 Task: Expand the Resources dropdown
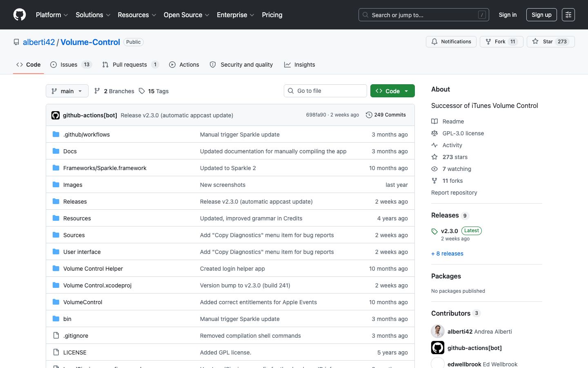click(137, 15)
